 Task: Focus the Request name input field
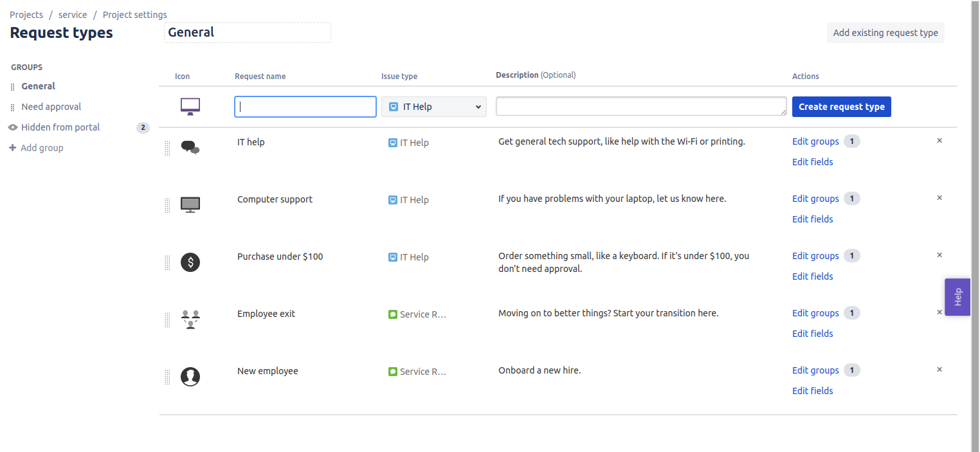(x=305, y=107)
